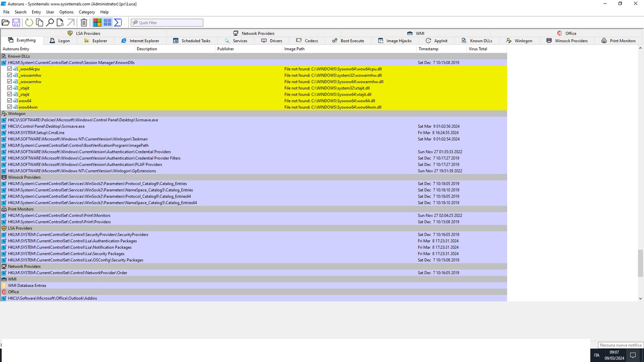Open the Search menu
The width and height of the screenshot is (644, 362).
click(x=21, y=12)
